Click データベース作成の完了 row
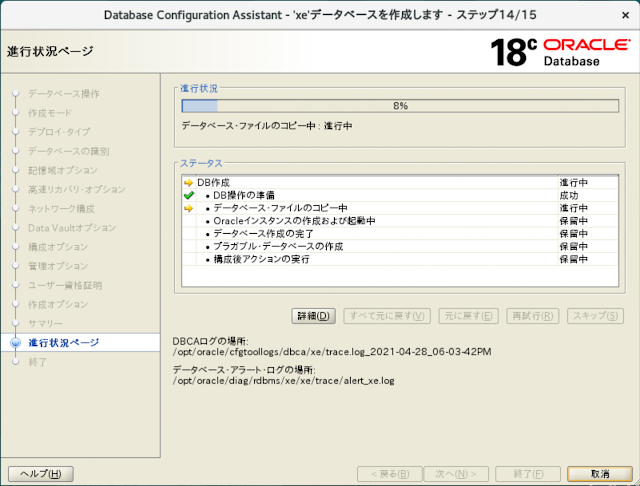 click(400, 234)
